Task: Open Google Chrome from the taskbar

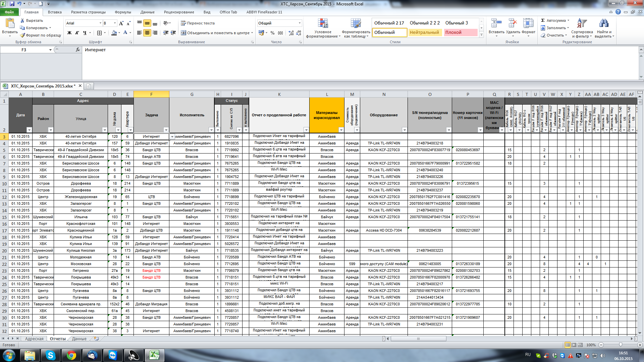Action: 71,355
